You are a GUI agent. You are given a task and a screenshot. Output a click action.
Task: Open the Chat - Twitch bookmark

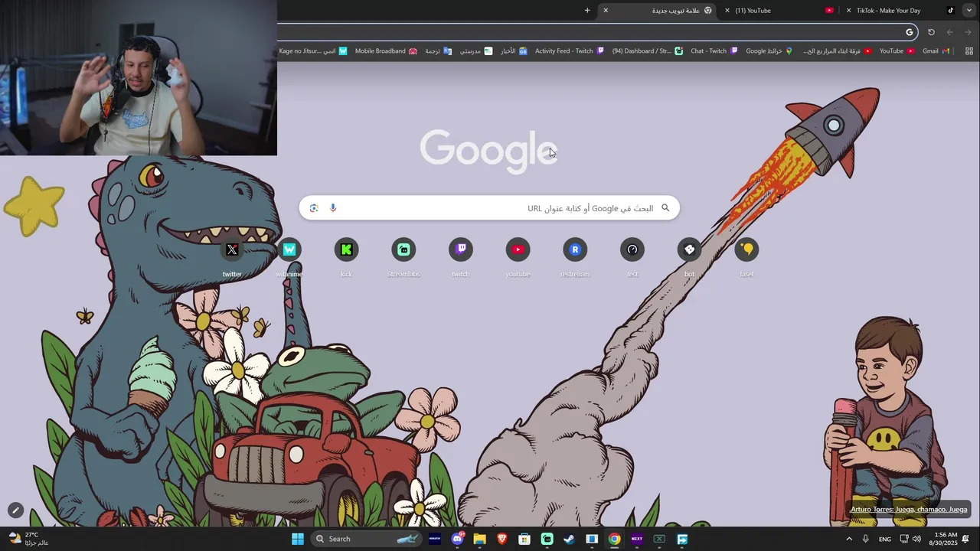pyautogui.click(x=714, y=51)
